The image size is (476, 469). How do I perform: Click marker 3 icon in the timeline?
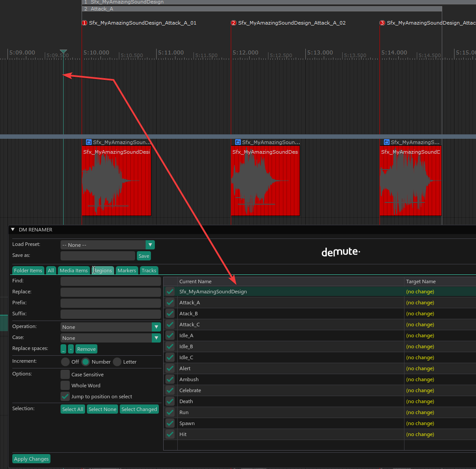[x=382, y=23]
